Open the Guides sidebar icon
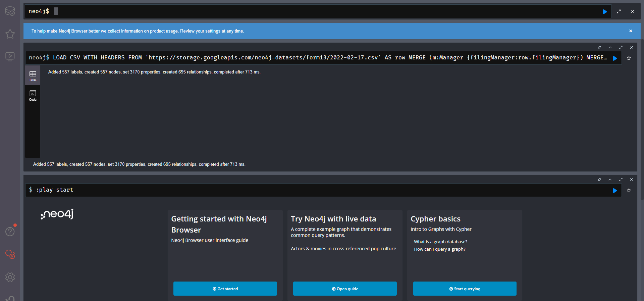 coord(10,56)
